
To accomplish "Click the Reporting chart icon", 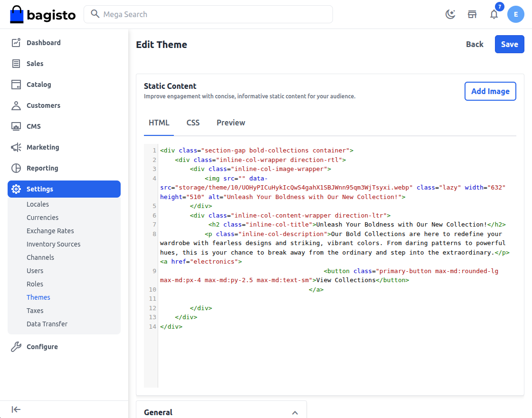I will pos(16,168).
